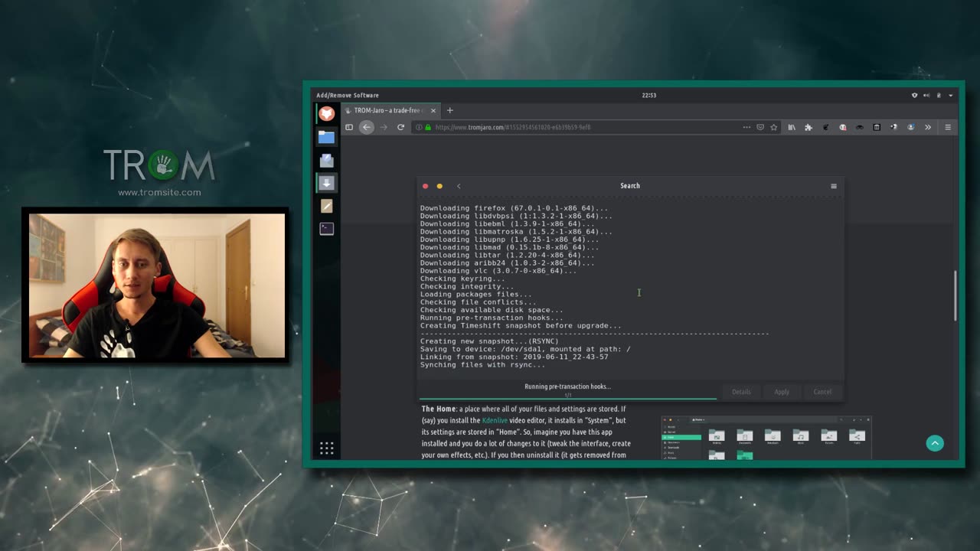Open page actions three-dot menu

point(746,127)
